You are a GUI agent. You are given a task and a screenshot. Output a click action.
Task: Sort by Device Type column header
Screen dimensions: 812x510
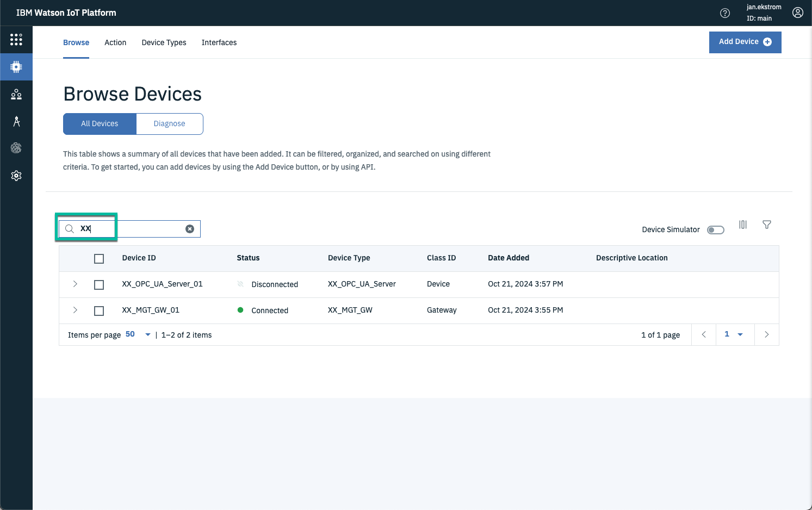pyautogui.click(x=349, y=258)
